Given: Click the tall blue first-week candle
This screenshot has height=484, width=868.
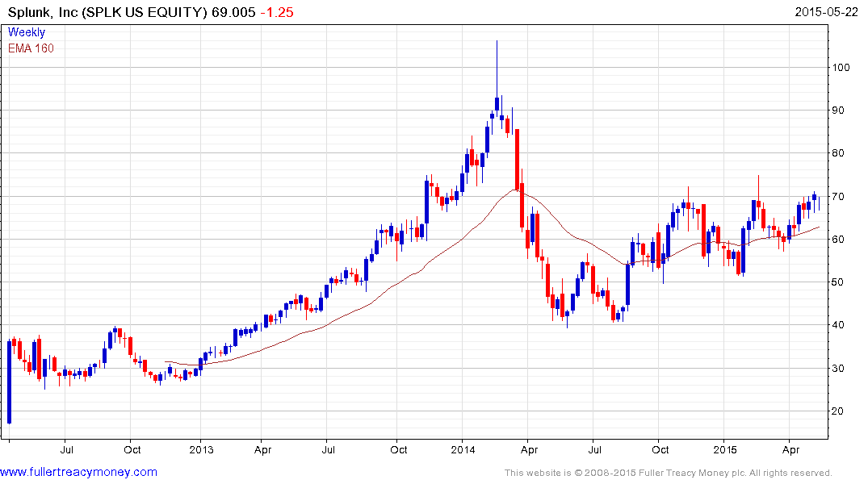Looking at the screenshot, I should [9, 382].
